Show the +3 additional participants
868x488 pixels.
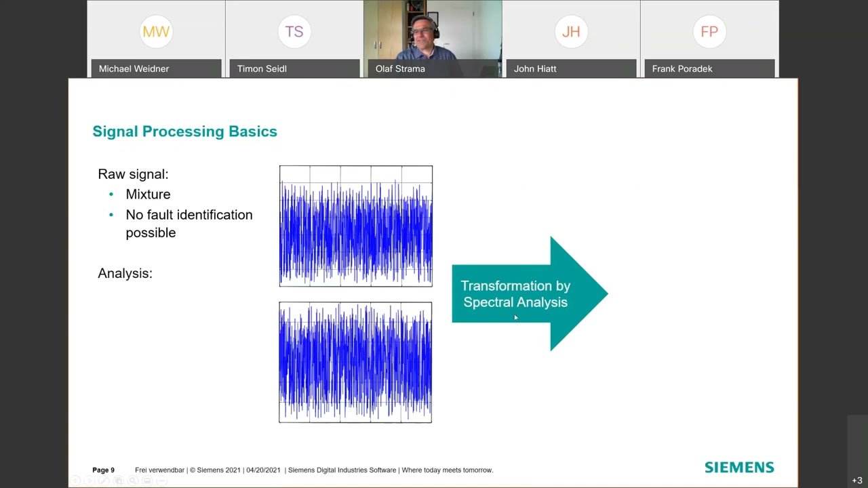click(857, 481)
